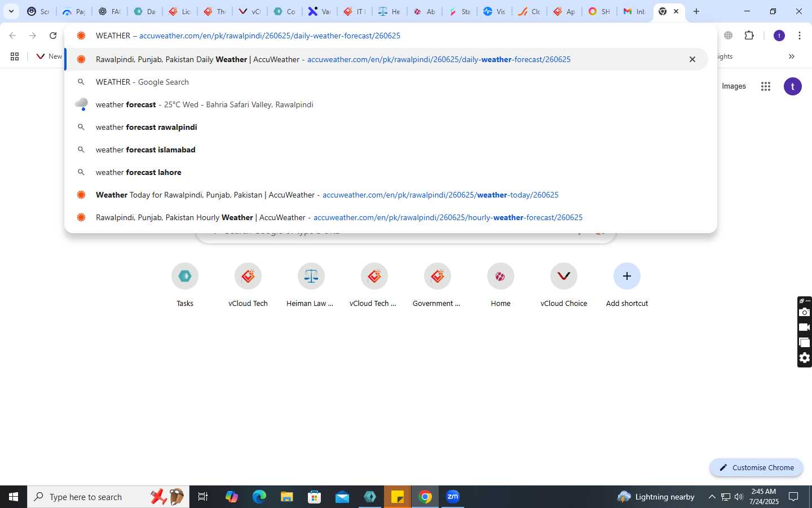This screenshot has width=812, height=508.
Task: Choose 'weather forecast lahore' suggestion
Action: [x=386, y=172]
